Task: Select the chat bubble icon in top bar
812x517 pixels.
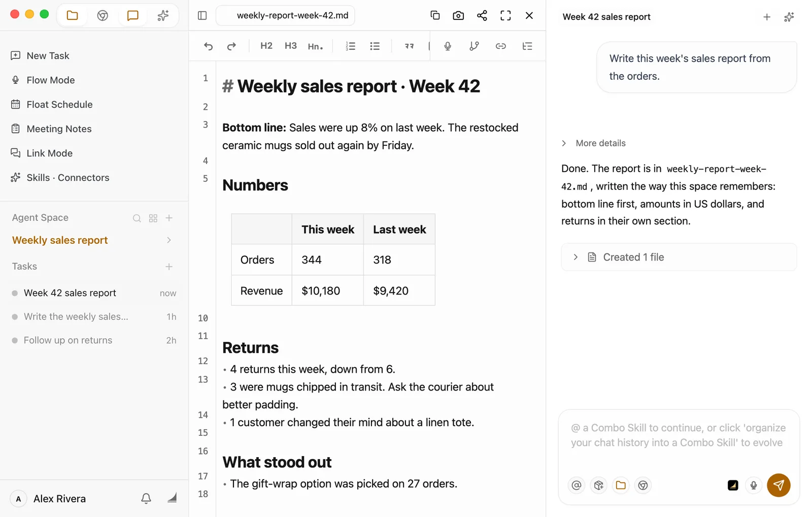Action: (x=133, y=15)
